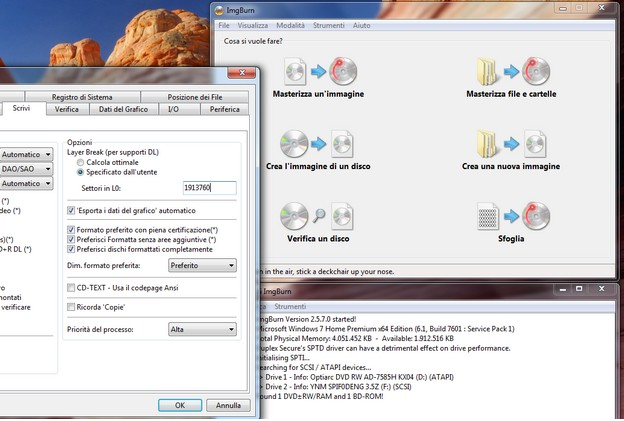This screenshot has height=421, width=624.
Task: Confirm settings with the OK button
Action: (180, 405)
